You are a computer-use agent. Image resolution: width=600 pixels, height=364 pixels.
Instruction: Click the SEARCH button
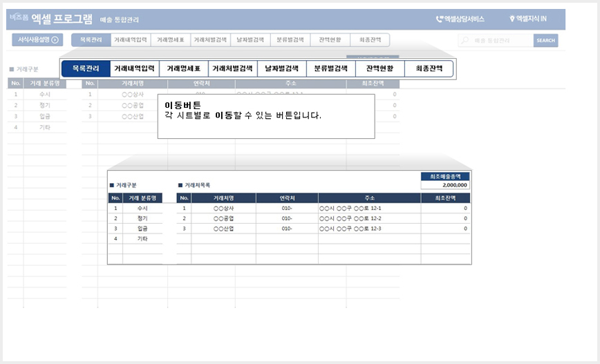pyautogui.click(x=545, y=40)
